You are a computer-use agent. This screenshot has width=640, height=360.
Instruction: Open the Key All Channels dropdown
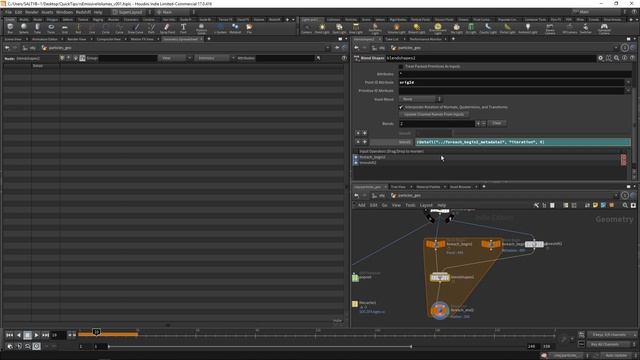click(612, 344)
